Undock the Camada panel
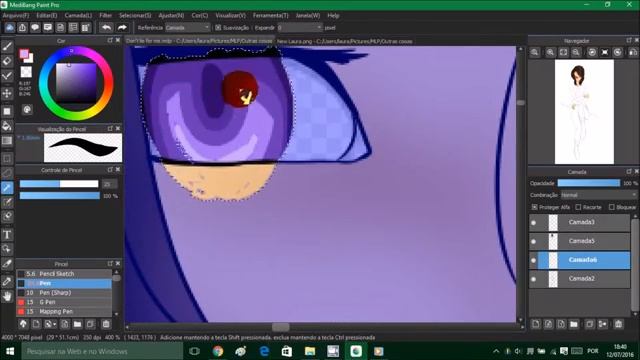Viewport: 640px width, 360px height. pos(629,171)
